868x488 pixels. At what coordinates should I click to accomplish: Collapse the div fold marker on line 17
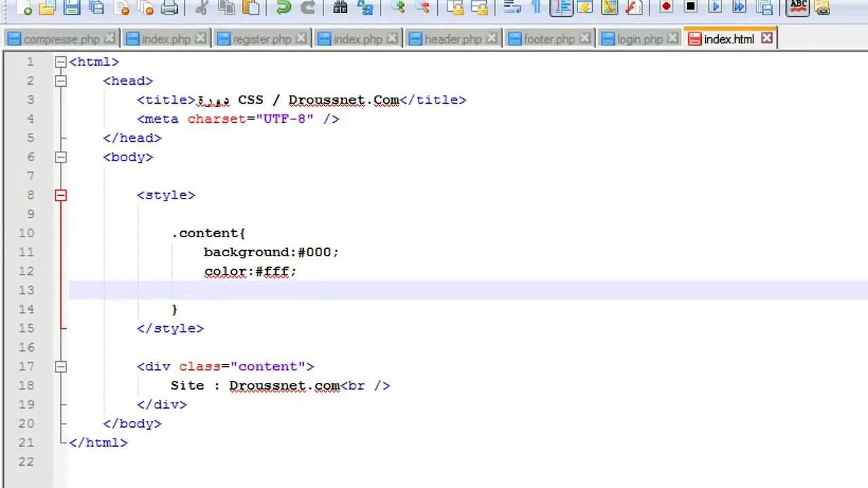coord(60,366)
